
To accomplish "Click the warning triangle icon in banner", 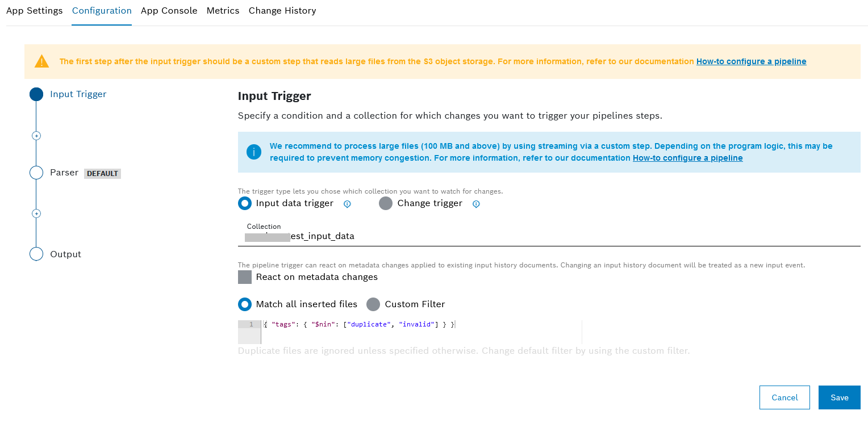I will tap(41, 61).
